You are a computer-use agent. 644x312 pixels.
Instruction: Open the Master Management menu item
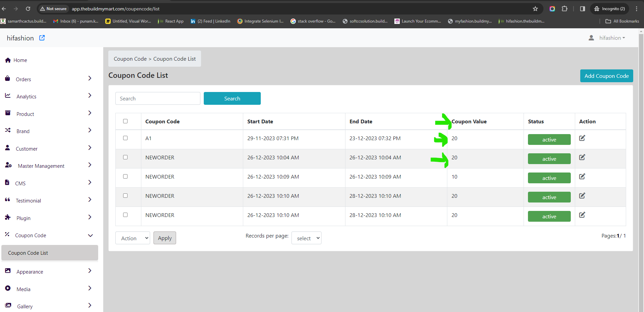coord(41,166)
